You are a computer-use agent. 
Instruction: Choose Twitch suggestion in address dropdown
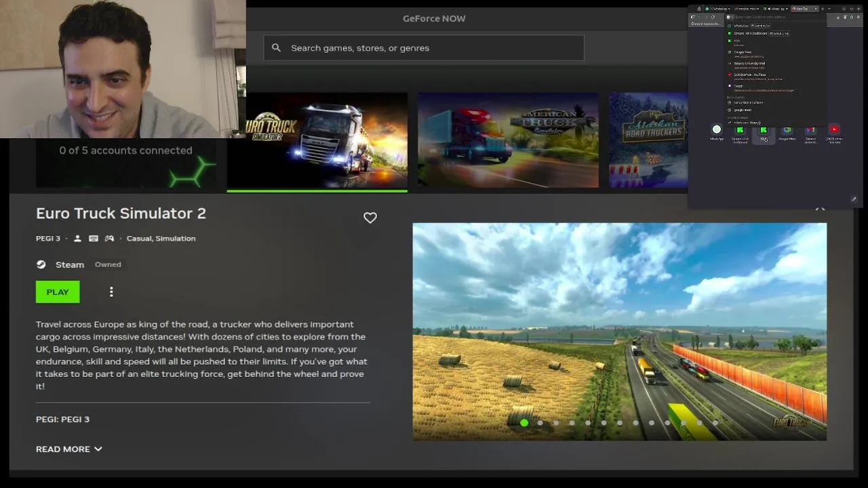(776, 87)
